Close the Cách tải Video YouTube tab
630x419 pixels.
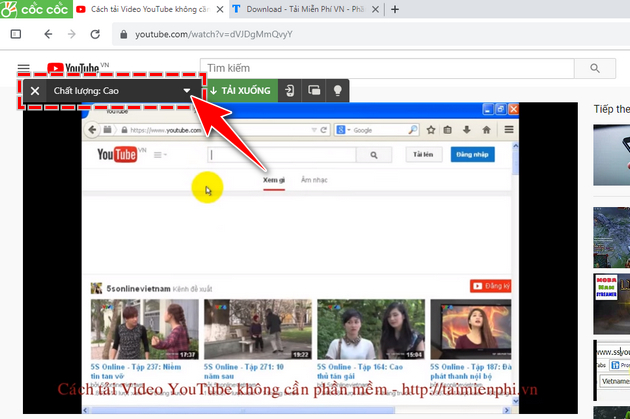(x=220, y=9)
